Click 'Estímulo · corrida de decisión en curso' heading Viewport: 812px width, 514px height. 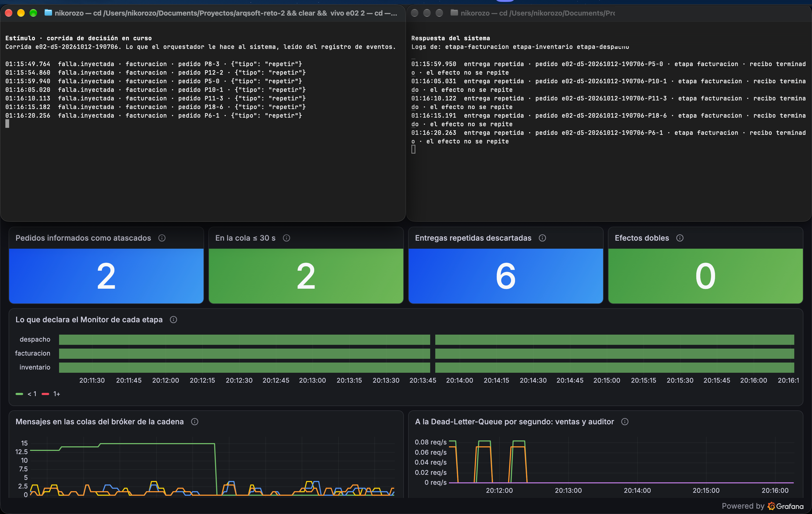click(x=79, y=38)
